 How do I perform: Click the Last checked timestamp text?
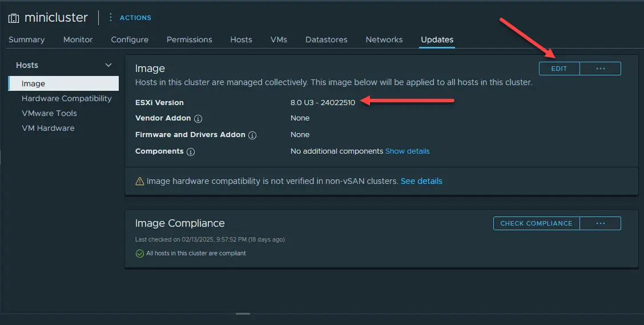[x=210, y=239]
